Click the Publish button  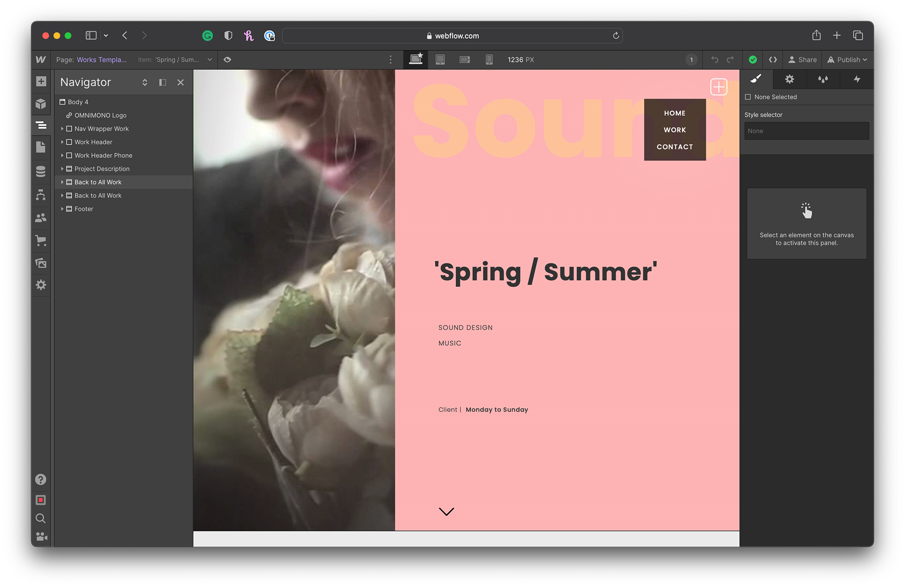tap(847, 60)
